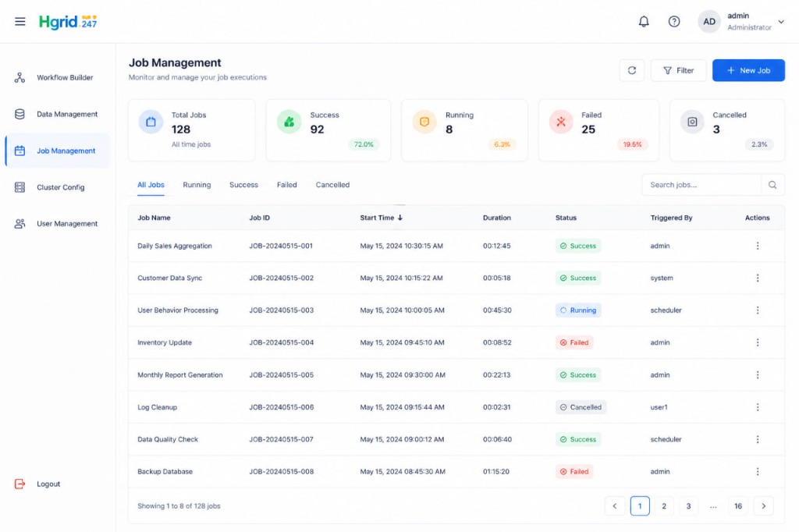Screen dimensions: 799x532
Task: Open actions menu for Backup Database
Action: click(x=757, y=471)
